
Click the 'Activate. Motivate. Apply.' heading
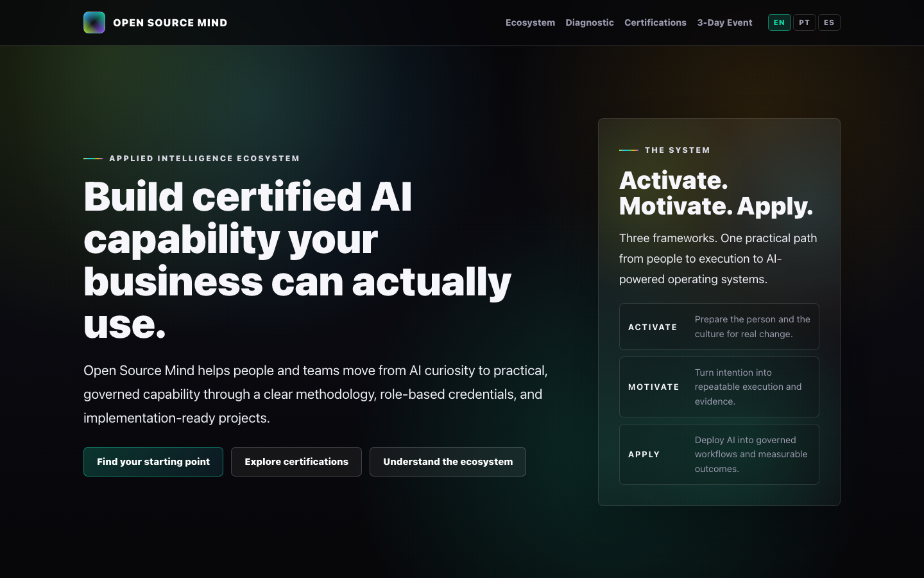716,193
